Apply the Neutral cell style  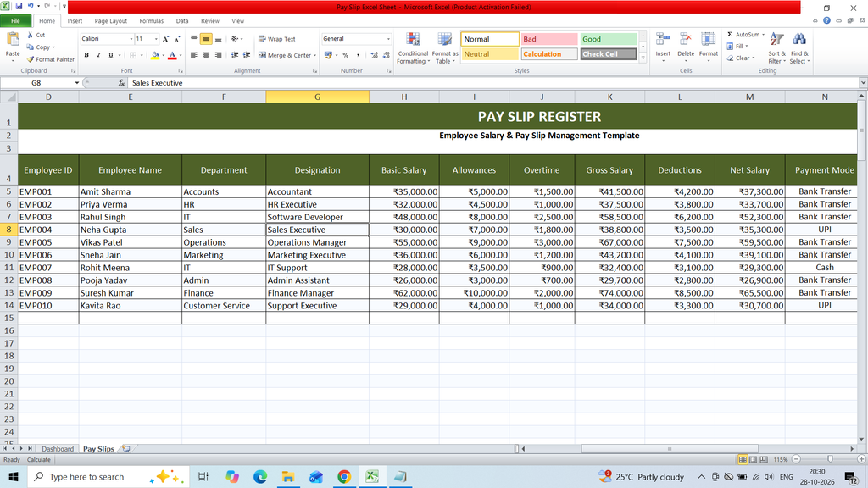[x=490, y=53]
